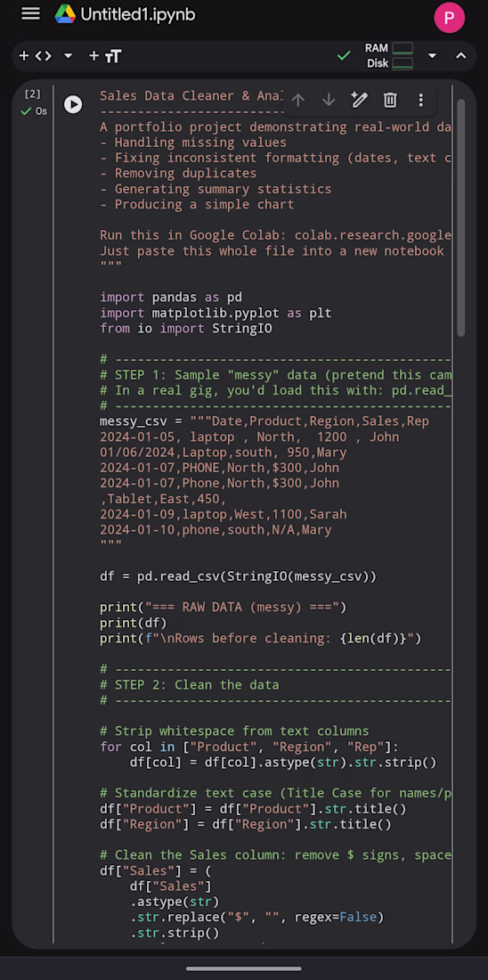Rename the Untitled1.ipynb notebook title
This screenshot has height=980, width=488.
point(138,14)
